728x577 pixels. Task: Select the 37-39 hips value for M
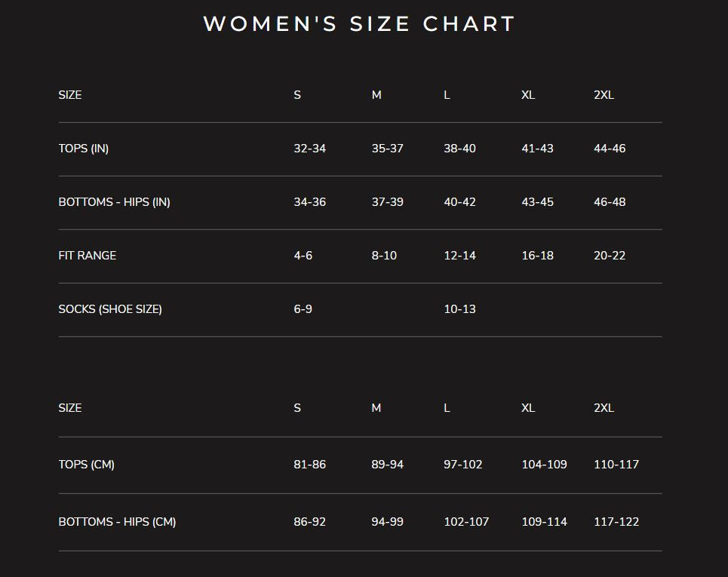pyautogui.click(x=387, y=202)
